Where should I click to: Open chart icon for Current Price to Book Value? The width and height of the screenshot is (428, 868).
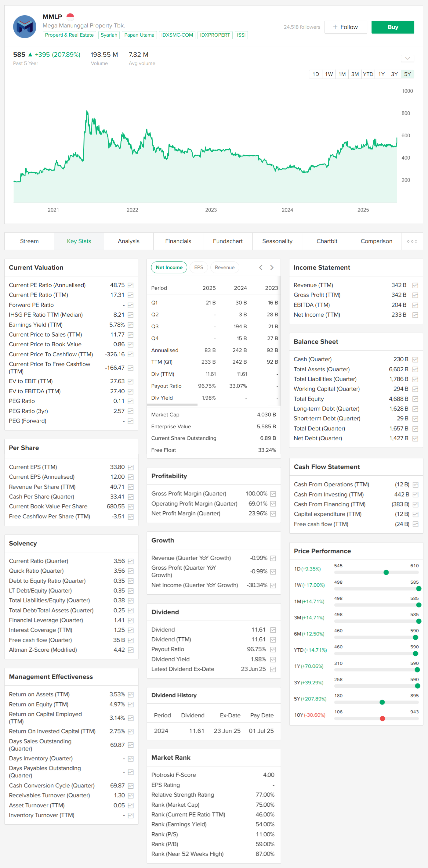[131, 345]
